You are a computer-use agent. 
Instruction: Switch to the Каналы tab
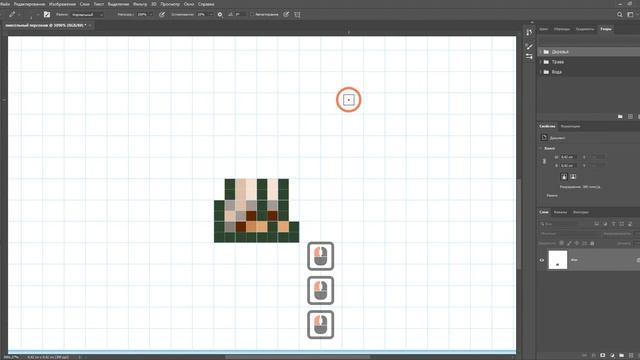click(560, 212)
